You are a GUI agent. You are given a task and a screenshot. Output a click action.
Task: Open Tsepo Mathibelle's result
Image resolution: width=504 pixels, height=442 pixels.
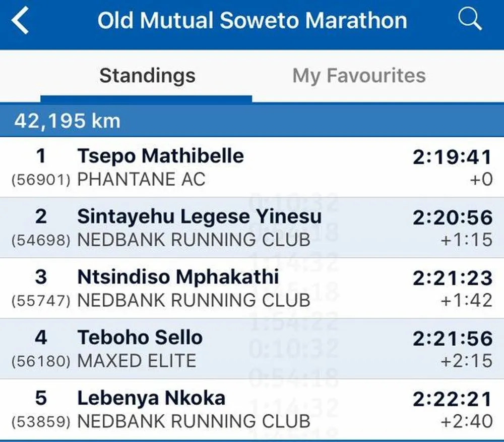coord(252,168)
